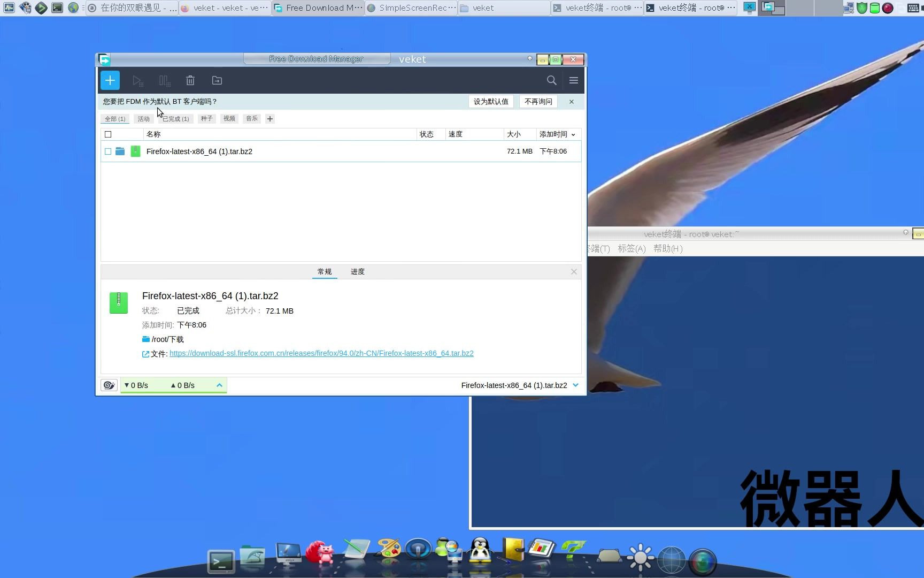Select the 全部 (1) filter tab
924x578 pixels.
click(115, 119)
